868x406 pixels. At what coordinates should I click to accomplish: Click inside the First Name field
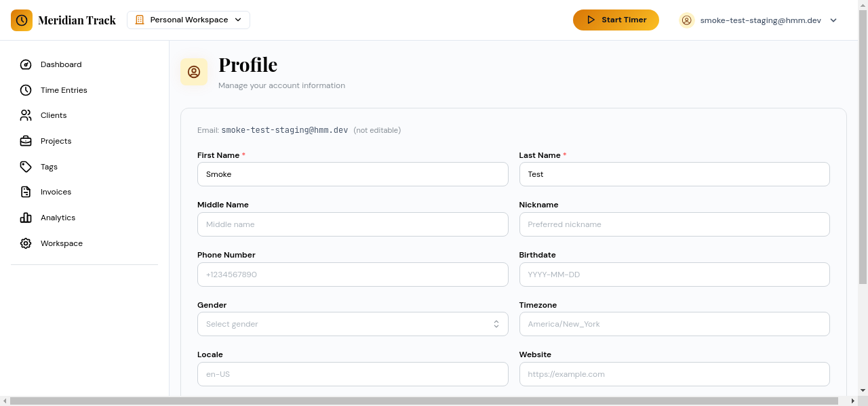[x=353, y=174]
